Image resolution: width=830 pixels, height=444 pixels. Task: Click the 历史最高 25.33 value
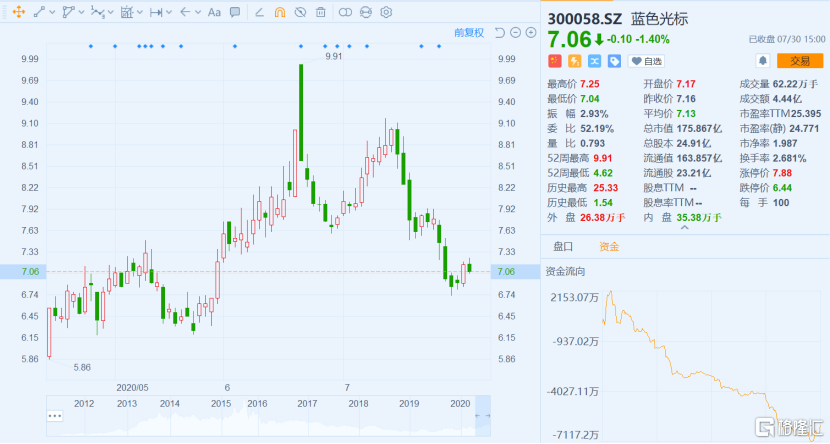click(x=606, y=188)
